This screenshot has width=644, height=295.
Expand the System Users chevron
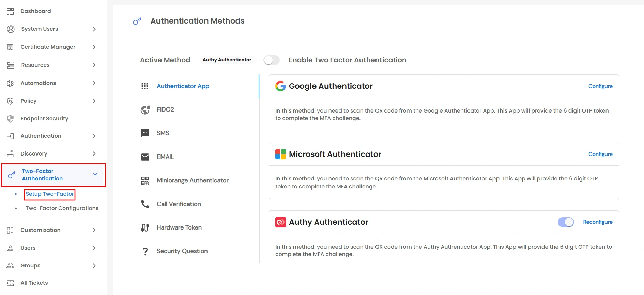click(94, 29)
